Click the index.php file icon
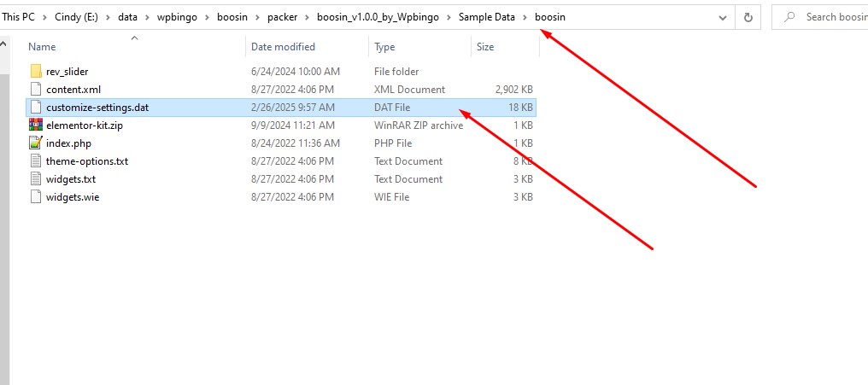This screenshot has height=385, width=868. point(36,143)
